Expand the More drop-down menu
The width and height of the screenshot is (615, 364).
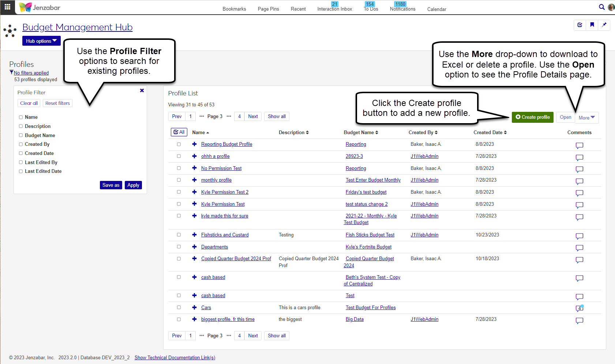(x=586, y=118)
